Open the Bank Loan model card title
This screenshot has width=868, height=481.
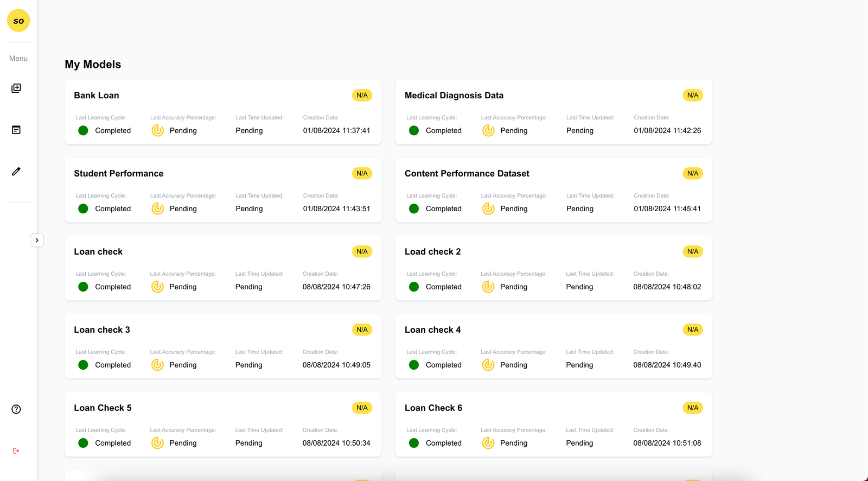[x=97, y=96]
